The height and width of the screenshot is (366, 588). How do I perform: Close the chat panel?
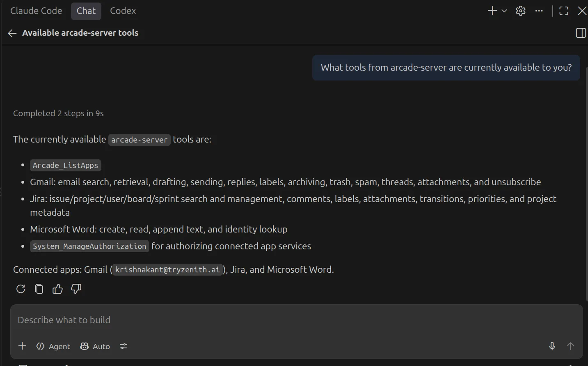pos(582,11)
